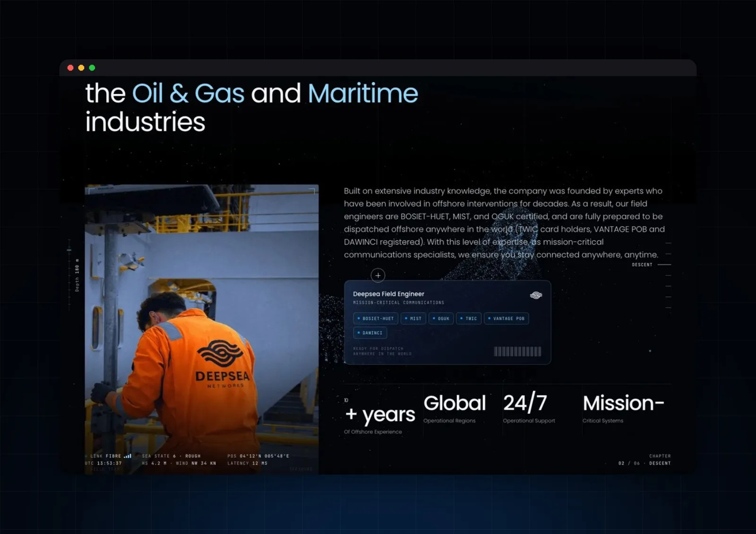Click the "Deepsea Field Engineer" card title
756x534 pixels.
pos(388,294)
